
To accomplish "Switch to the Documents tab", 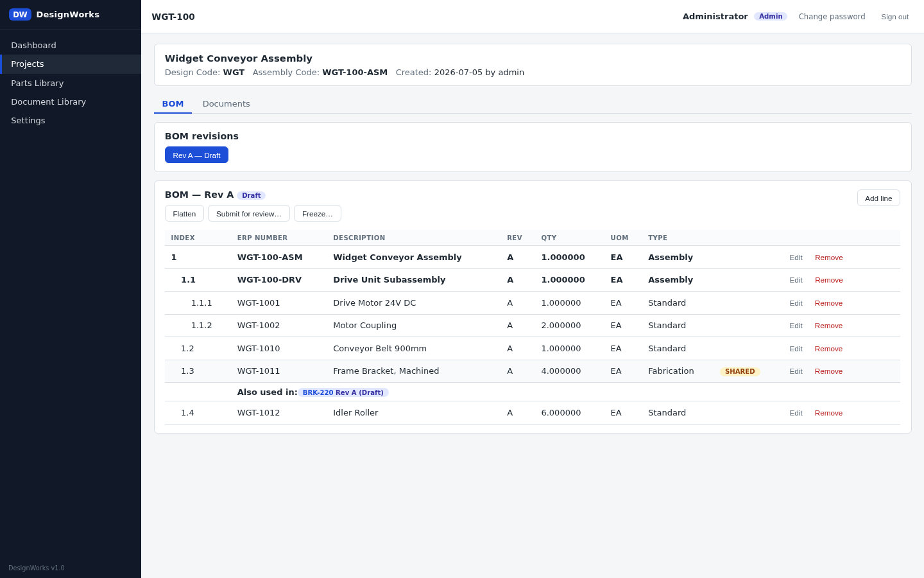I will click(x=226, y=103).
